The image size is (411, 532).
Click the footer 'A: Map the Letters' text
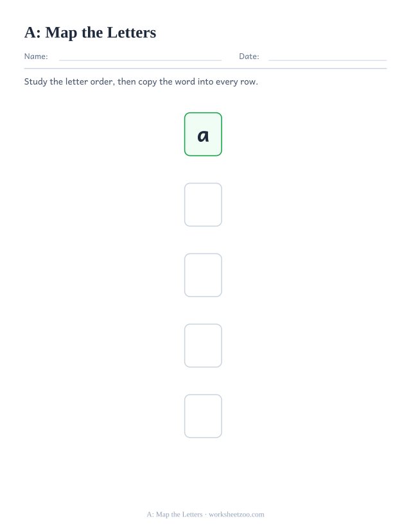175,515
